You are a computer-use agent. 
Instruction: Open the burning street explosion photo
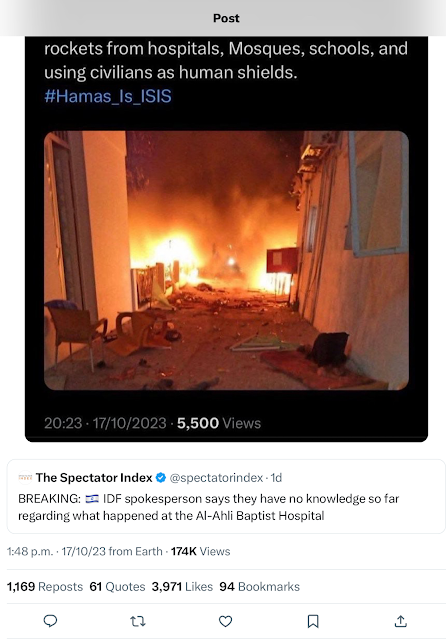pos(226,260)
